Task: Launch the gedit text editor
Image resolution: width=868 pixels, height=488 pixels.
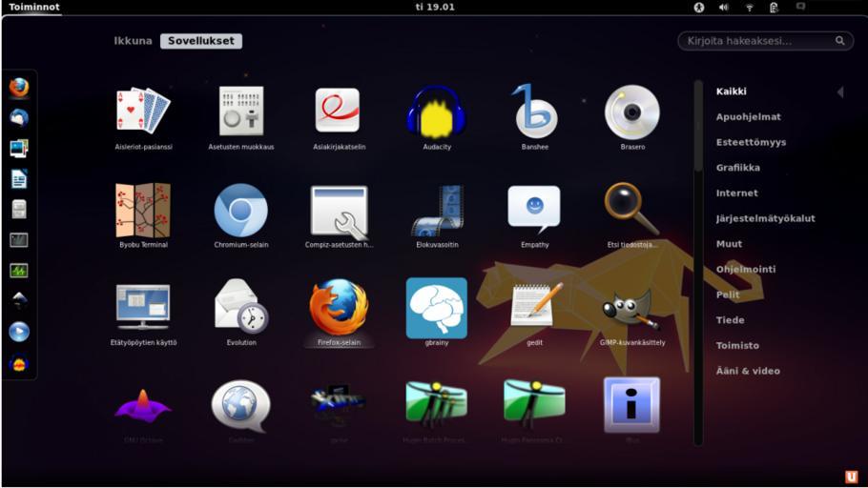Action: (534, 309)
